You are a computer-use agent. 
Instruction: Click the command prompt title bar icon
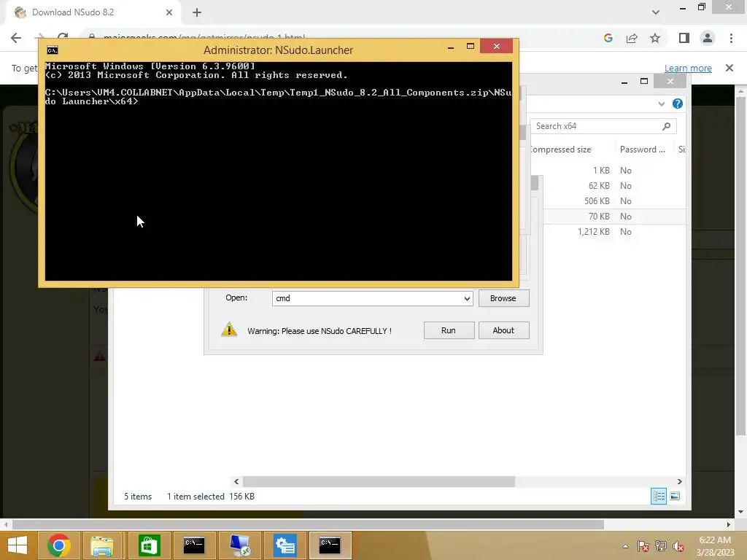coord(53,50)
